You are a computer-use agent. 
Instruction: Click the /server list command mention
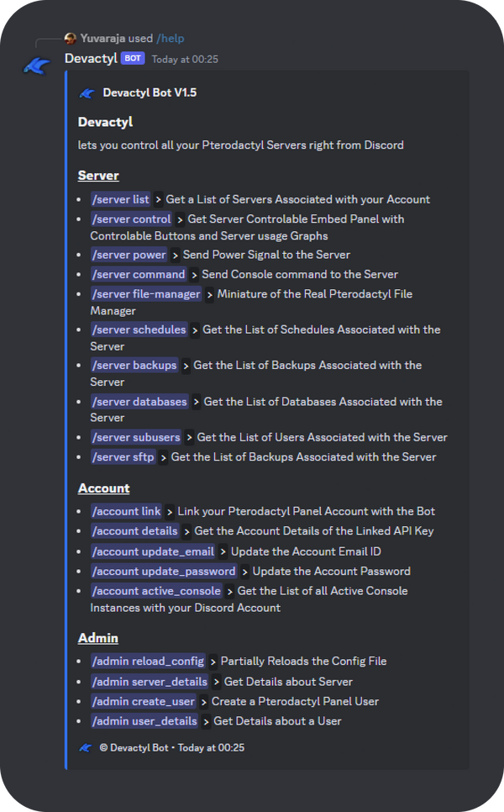(120, 199)
